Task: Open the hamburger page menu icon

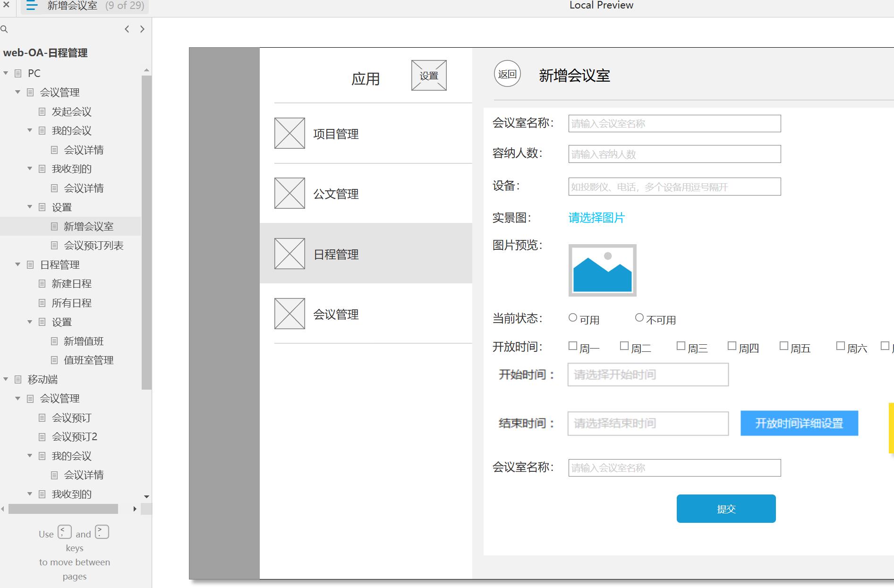Action: [32, 6]
